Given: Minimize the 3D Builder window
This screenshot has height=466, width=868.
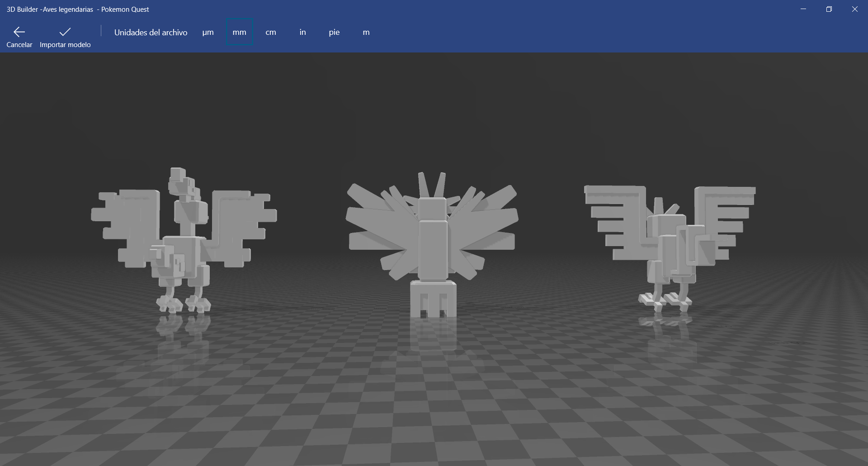Looking at the screenshot, I should [803, 9].
